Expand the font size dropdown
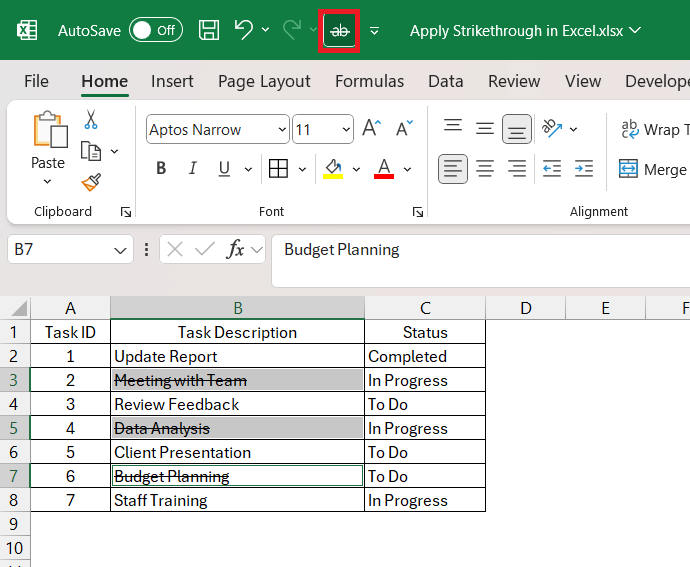690x567 pixels. click(x=346, y=130)
